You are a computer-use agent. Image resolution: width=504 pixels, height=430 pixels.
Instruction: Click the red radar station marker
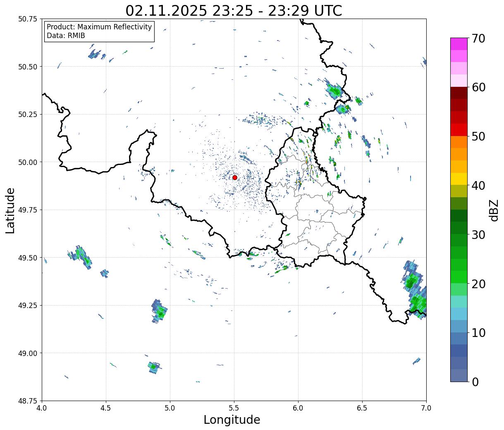235,177
